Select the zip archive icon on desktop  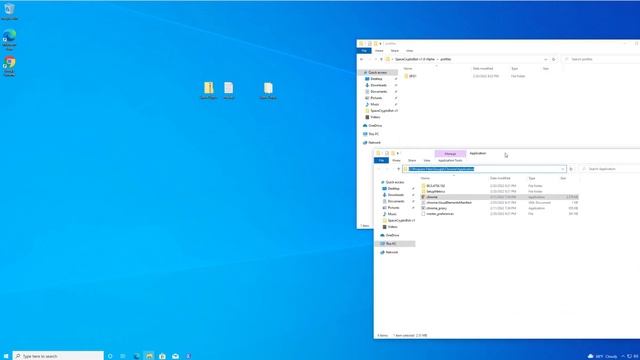click(x=209, y=90)
